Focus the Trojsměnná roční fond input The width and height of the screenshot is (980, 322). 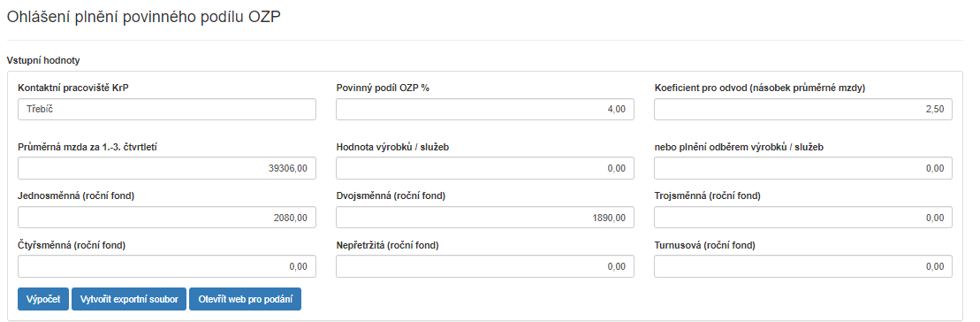[803, 217]
